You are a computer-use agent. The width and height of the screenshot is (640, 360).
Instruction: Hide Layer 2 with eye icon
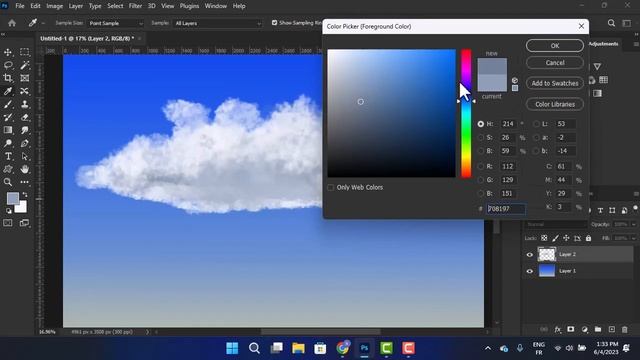point(529,255)
